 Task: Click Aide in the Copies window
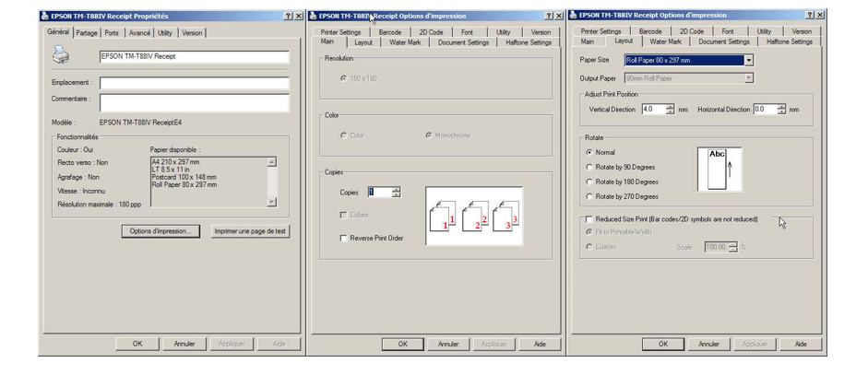540,344
